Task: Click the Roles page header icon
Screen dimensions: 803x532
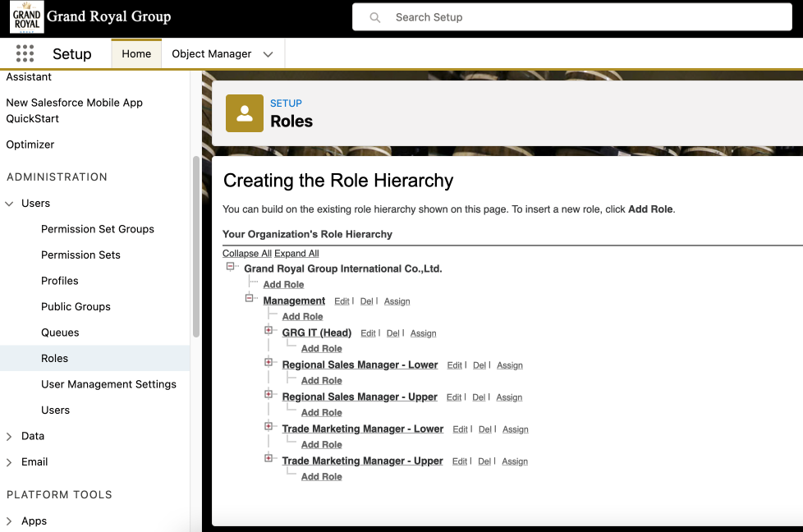Action: pyautogui.click(x=245, y=113)
